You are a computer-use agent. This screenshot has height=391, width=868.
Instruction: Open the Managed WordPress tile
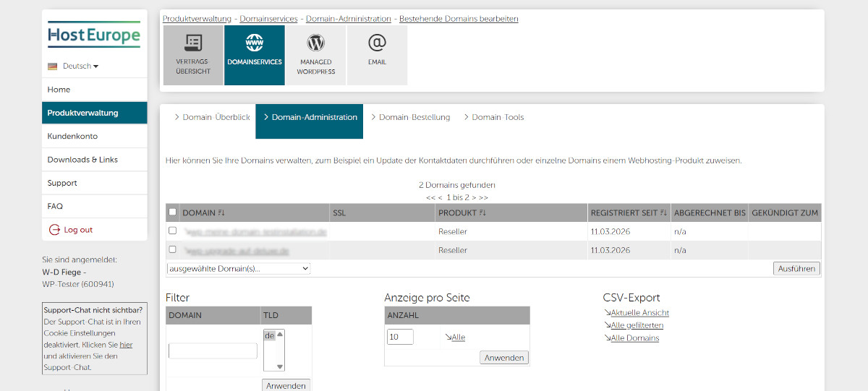click(x=316, y=55)
